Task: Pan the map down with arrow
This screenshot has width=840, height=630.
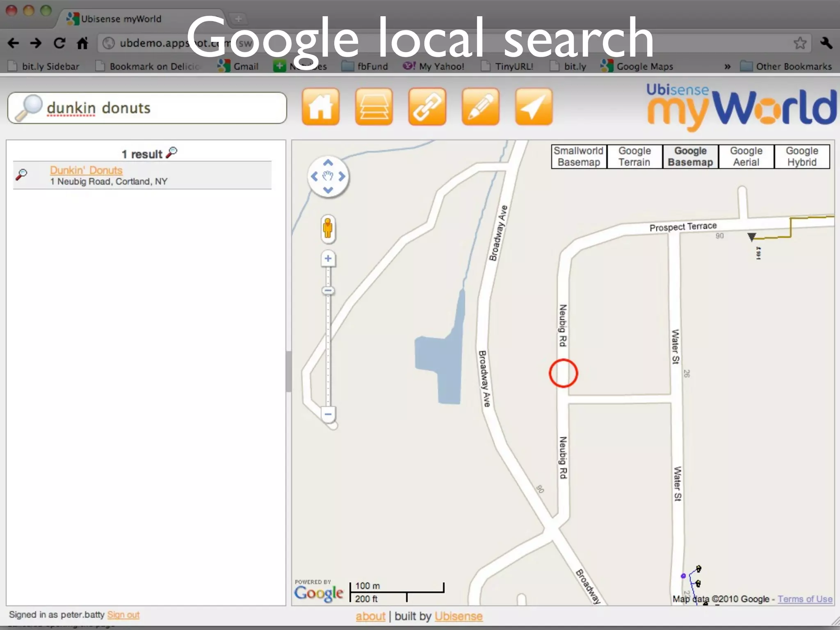Action: coord(328,190)
